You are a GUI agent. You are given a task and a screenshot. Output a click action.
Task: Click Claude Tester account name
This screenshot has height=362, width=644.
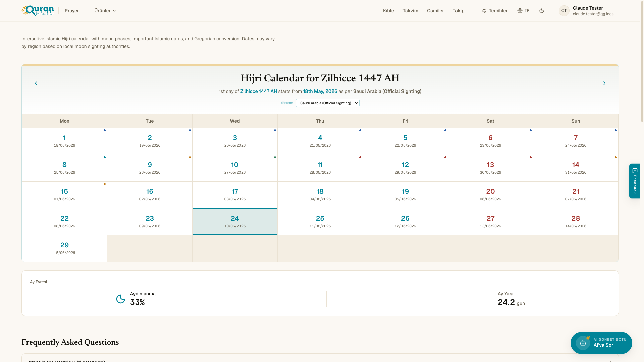pos(588,8)
